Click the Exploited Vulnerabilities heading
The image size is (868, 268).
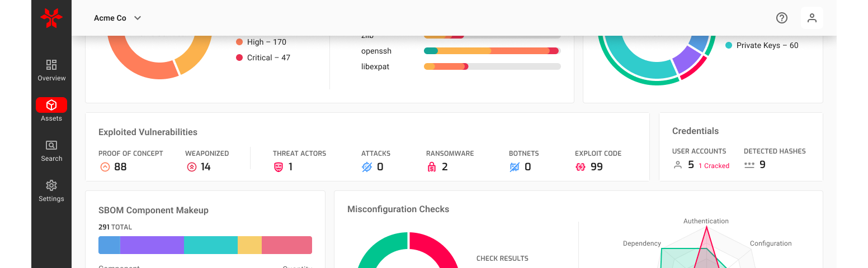click(148, 132)
